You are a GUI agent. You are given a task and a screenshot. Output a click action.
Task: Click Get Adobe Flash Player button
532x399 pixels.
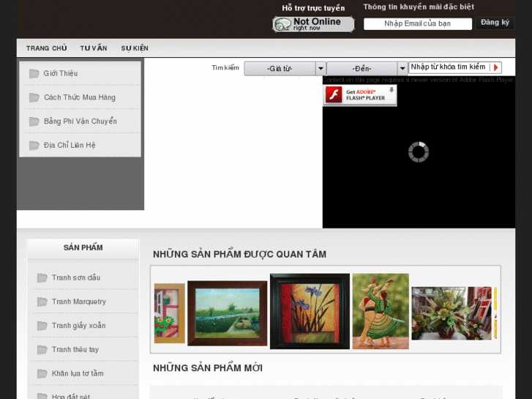coord(360,95)
